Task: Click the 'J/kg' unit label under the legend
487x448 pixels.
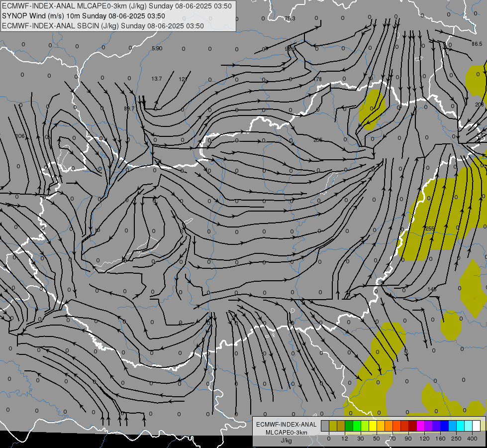Action: coord(287,441)
